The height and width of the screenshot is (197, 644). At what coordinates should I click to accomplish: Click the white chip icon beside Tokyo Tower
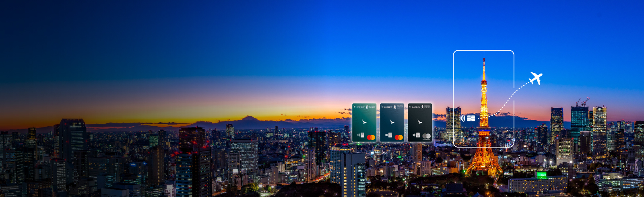471,118
